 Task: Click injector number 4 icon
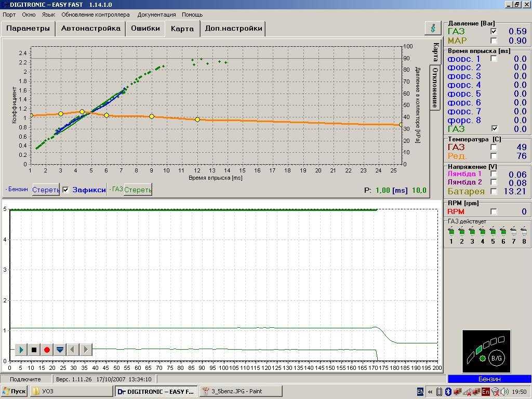click(x=482, y=231)
